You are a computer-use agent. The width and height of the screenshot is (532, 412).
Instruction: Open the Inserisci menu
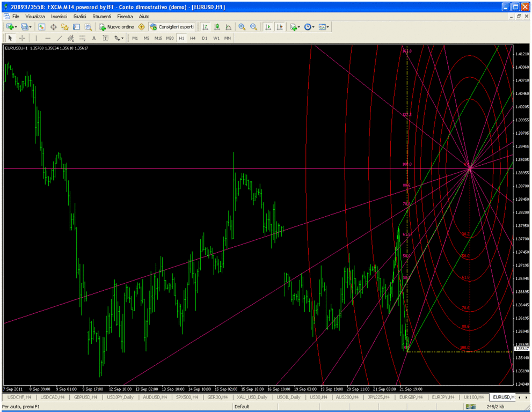click(59, 16)
